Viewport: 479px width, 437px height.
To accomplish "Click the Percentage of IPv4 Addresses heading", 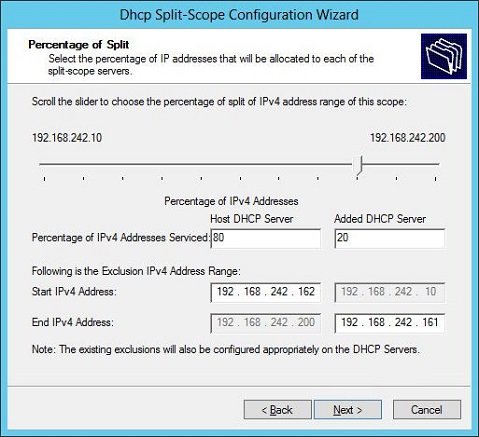I will (x=231, y=201).
